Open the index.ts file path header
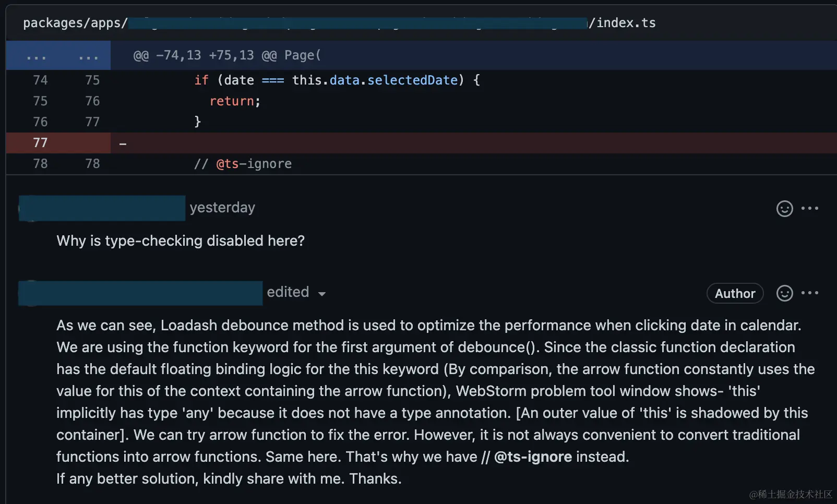Image resolution: width=837 pixels, height=504 pixels. point(621,23)
